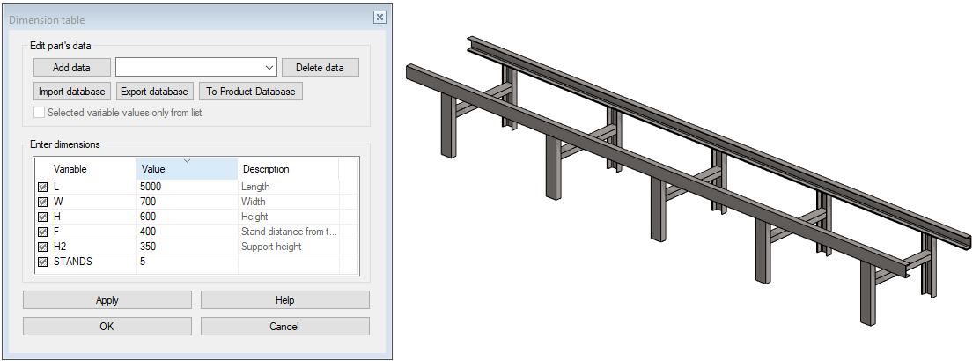Confirm with the OK button
This screenshot has width=980, height=361.
point(107,327)
